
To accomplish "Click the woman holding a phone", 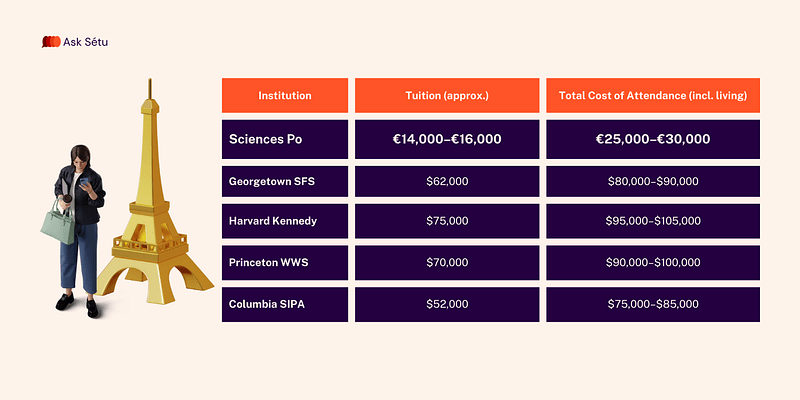I will pos(79,230).
